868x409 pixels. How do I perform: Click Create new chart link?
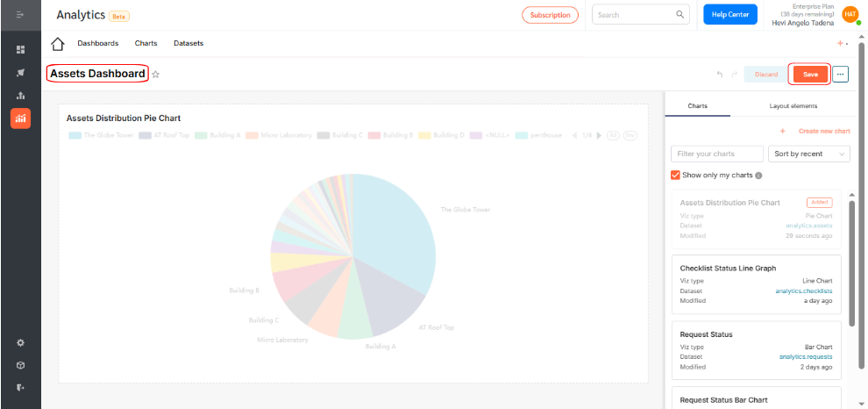coord(824,132)
